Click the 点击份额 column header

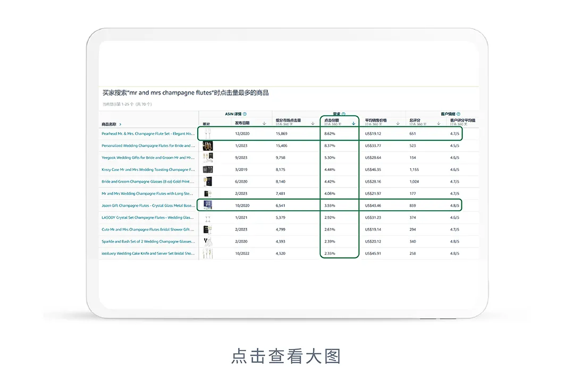pyautogui.click(x=332, y=120)
